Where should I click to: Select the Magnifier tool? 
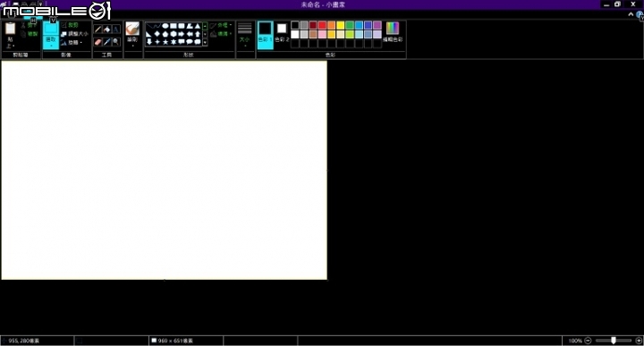coord(116,41)
